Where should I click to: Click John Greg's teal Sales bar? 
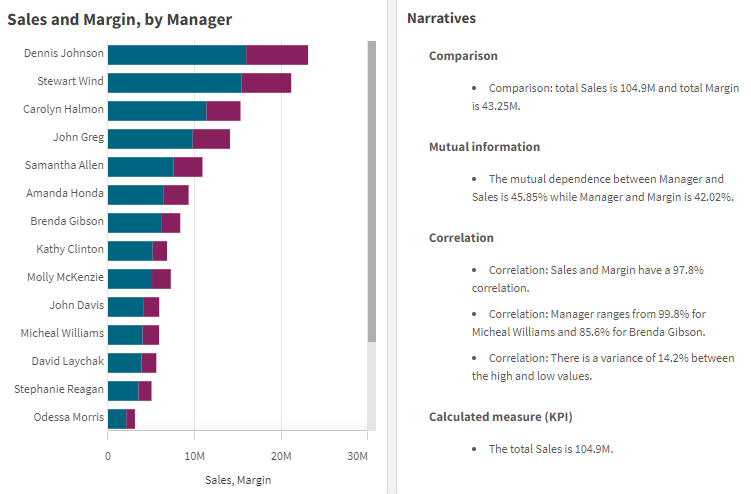pos(150,139)
